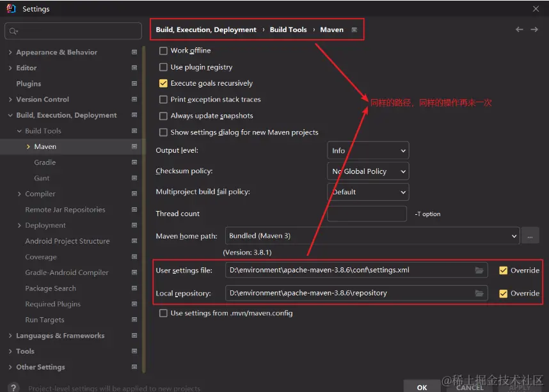Image resolution: width=549 pixels, height=392 pixels.
Task: Click the ellipsis button beside Maven home path
Action: pos(530,236)
